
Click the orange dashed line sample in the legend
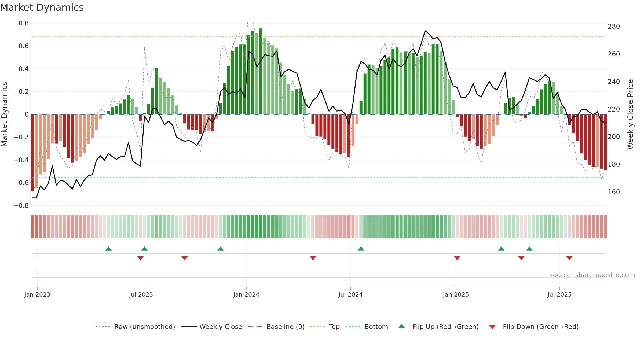point(317,327)
